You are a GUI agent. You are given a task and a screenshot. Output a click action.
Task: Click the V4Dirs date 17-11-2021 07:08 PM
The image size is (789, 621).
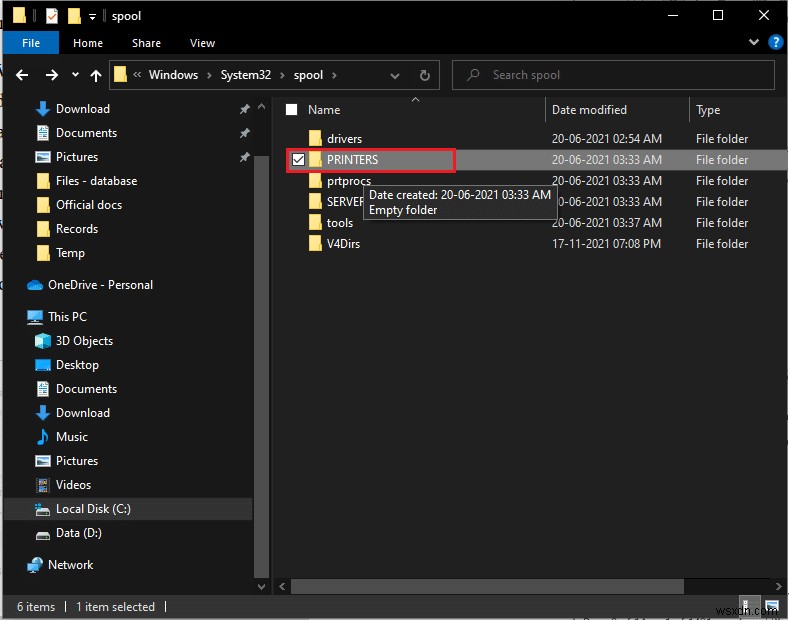pyautogui.click(x=606, y=244)
